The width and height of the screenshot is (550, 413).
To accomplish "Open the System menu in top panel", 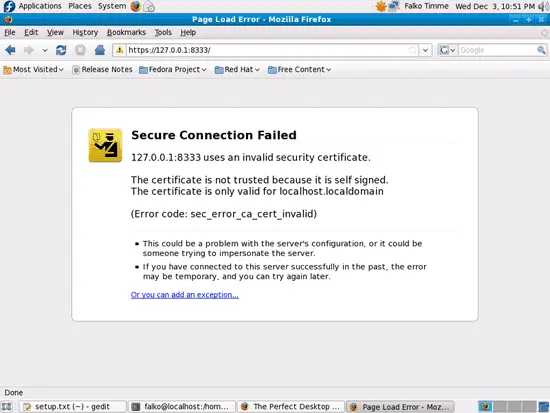I will 112,6.
